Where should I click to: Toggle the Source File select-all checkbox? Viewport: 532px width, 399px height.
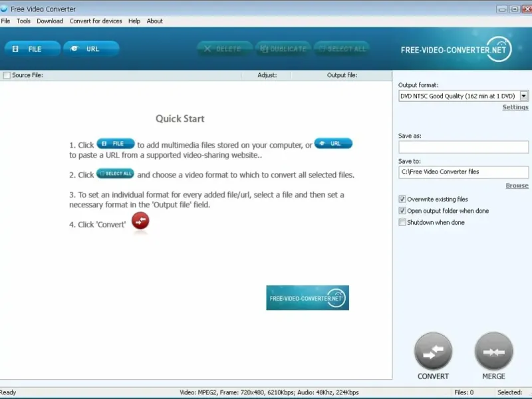(x=7, y=75)
